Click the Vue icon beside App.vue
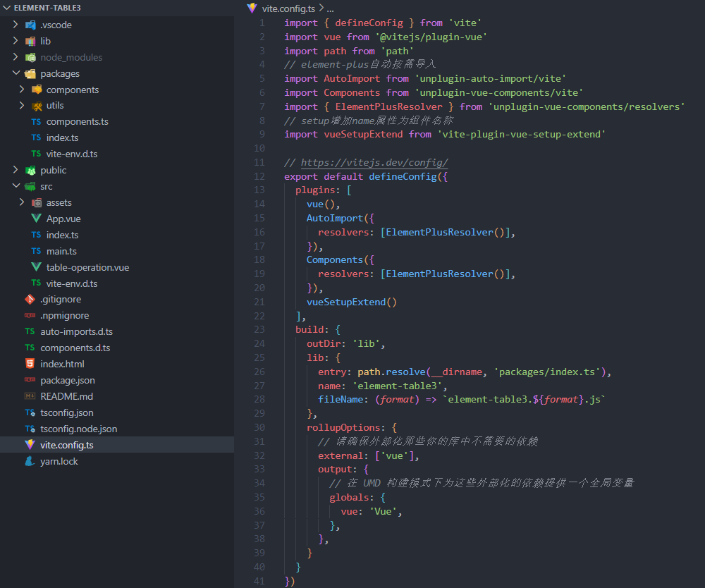The image size is (705, 588). (x=37, y=219)
